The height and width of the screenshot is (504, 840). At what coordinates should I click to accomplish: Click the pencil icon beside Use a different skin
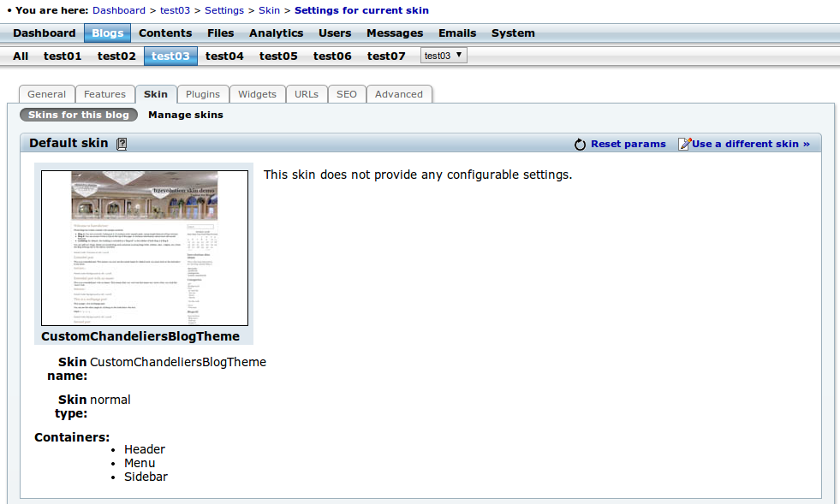click(684, 144)
